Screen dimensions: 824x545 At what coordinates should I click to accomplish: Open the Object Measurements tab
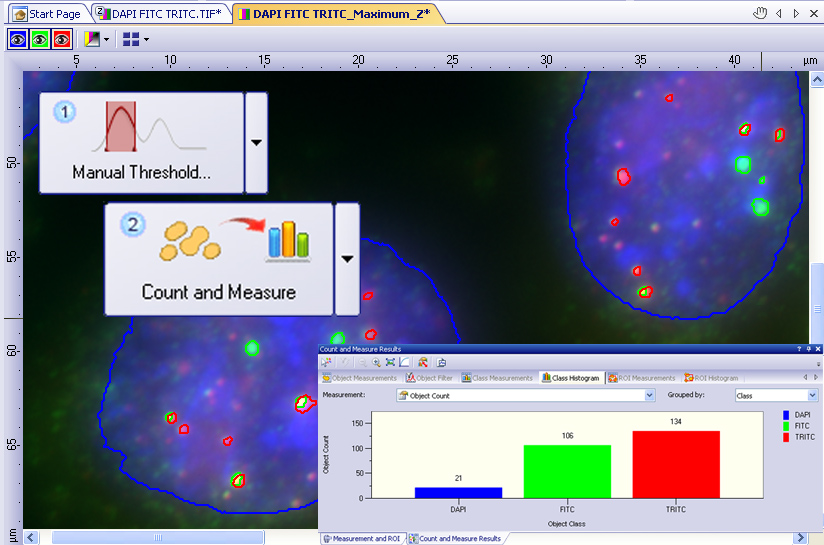point(360,378)
